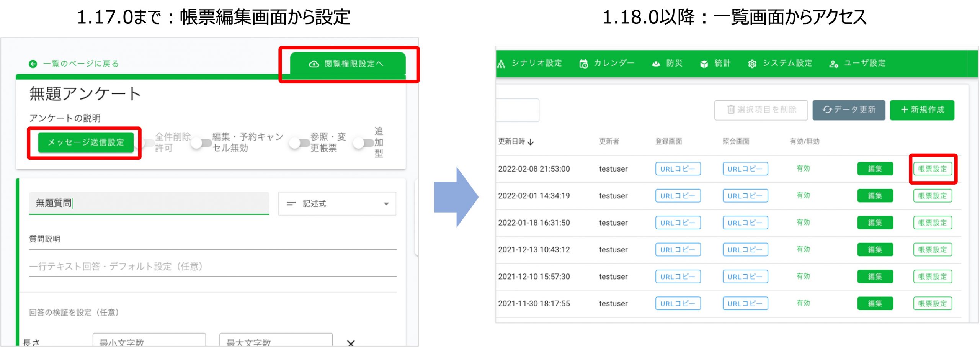980x347 pixels.
Task: Click the メッセージ送信設定 button
Action: (86, 142)
